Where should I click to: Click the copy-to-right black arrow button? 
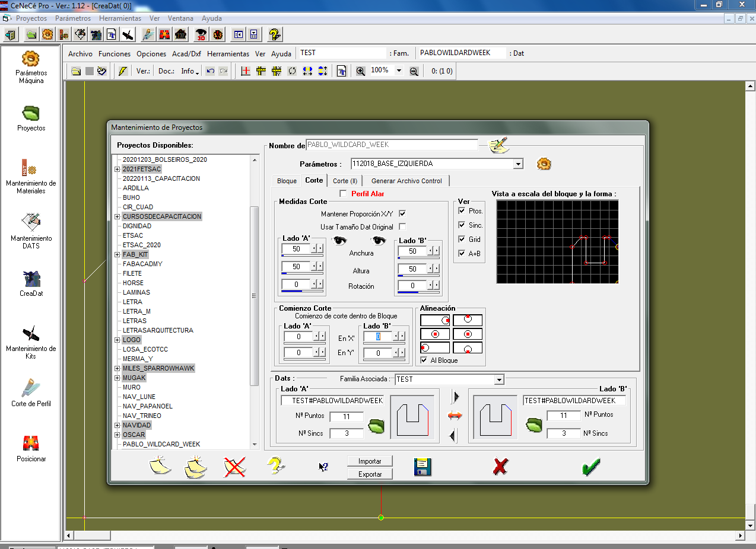pos(455,397)
